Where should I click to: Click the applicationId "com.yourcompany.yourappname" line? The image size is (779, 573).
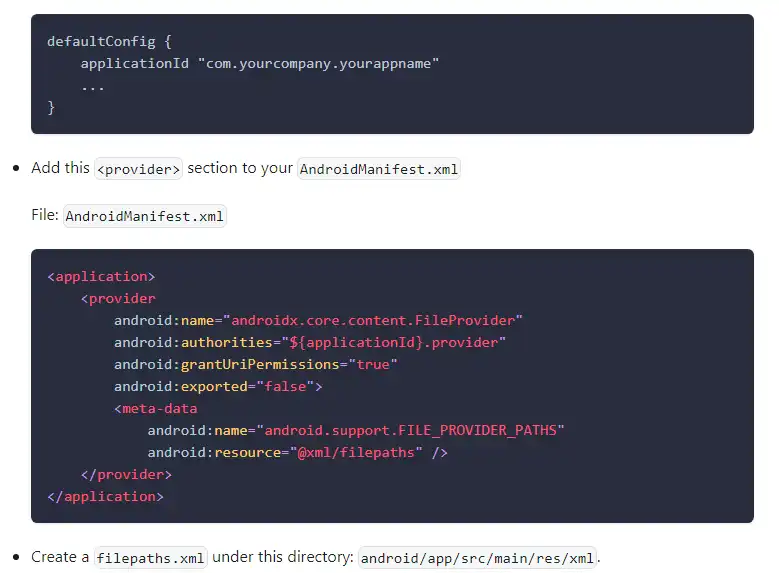click(x=260, y=63)
